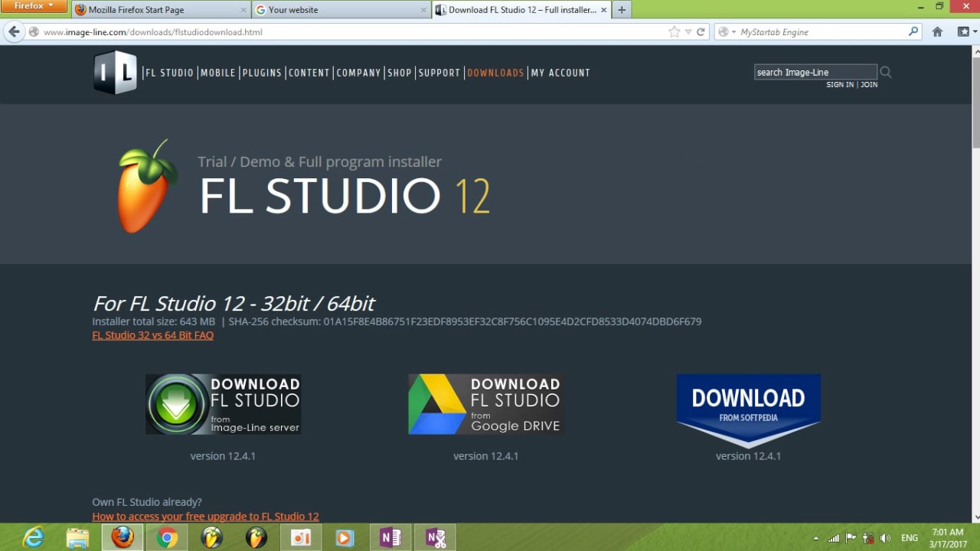This screenshot has height=551, width=980.
Task: Open File Explorer from the taskbar
Action: click(x=77, y=538)
